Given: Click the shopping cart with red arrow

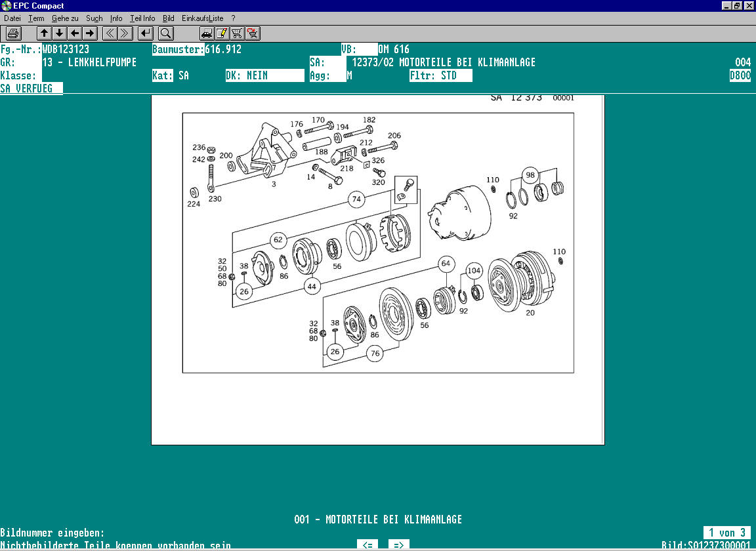Looking at the screenshot, I should click(x=252, y=33).
